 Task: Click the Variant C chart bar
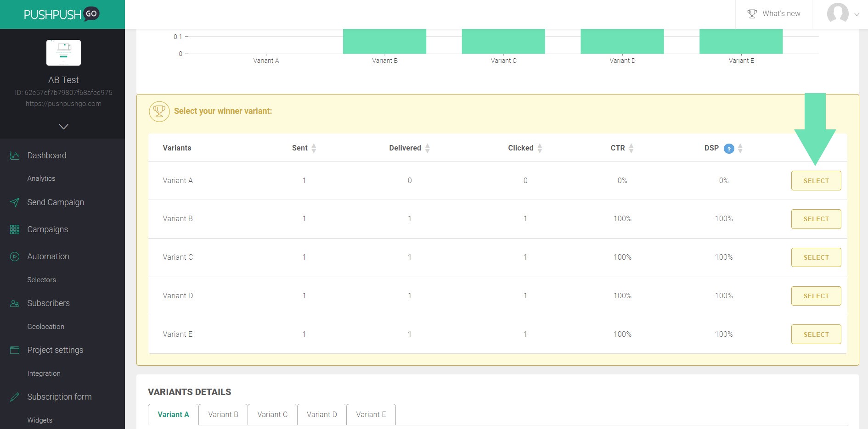tap(503, 41)
